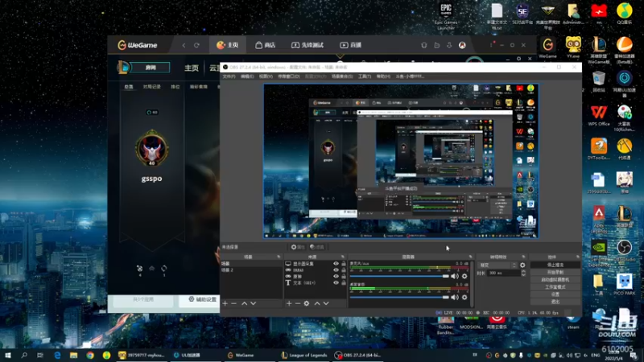Lock the display capture source
644x362 pixels.
point(344,264)
